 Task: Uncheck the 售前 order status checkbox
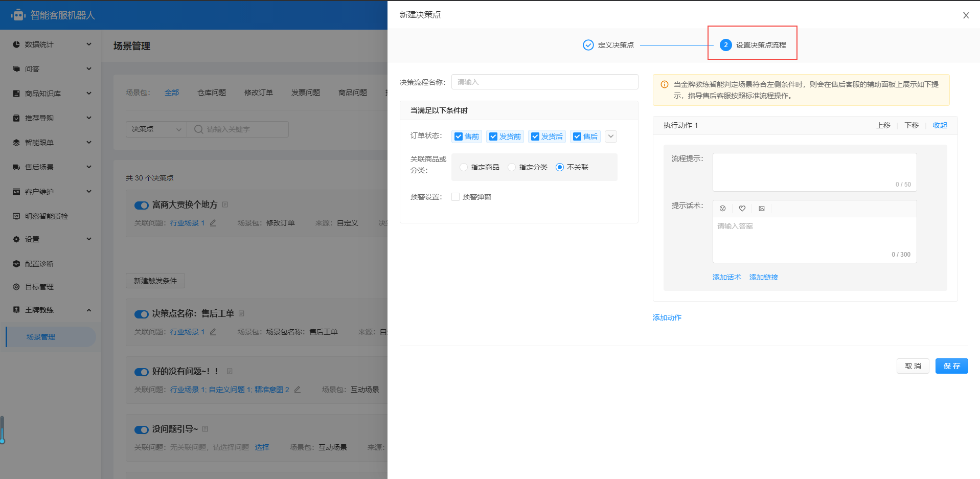coord(459,136)
